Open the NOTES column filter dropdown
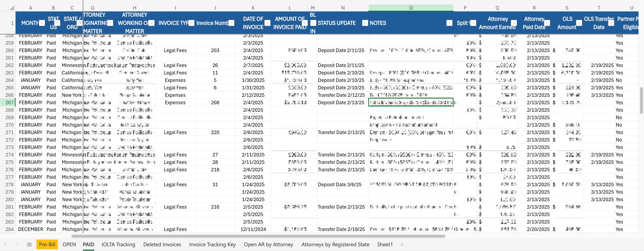The image size is (644, 251). [x=449, y=23]
